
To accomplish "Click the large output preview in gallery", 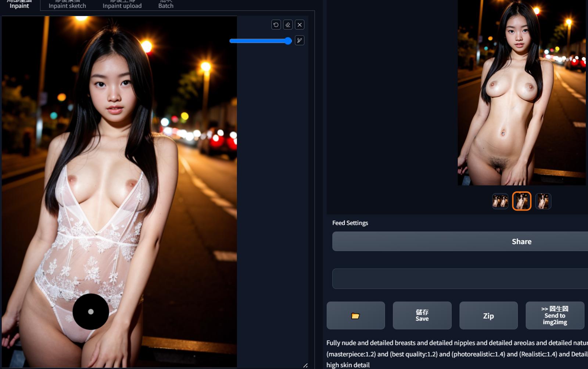I will point(521,93).
